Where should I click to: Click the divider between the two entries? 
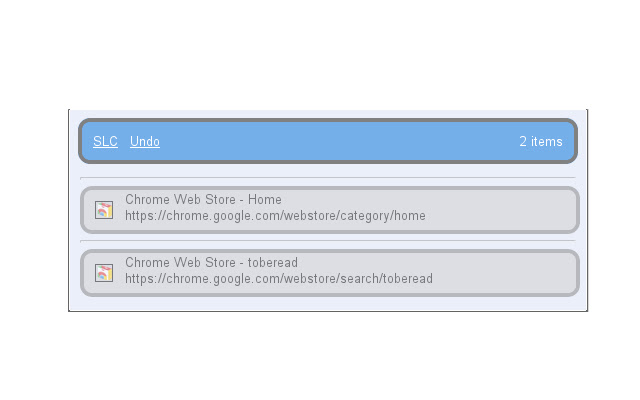point(328,241)
